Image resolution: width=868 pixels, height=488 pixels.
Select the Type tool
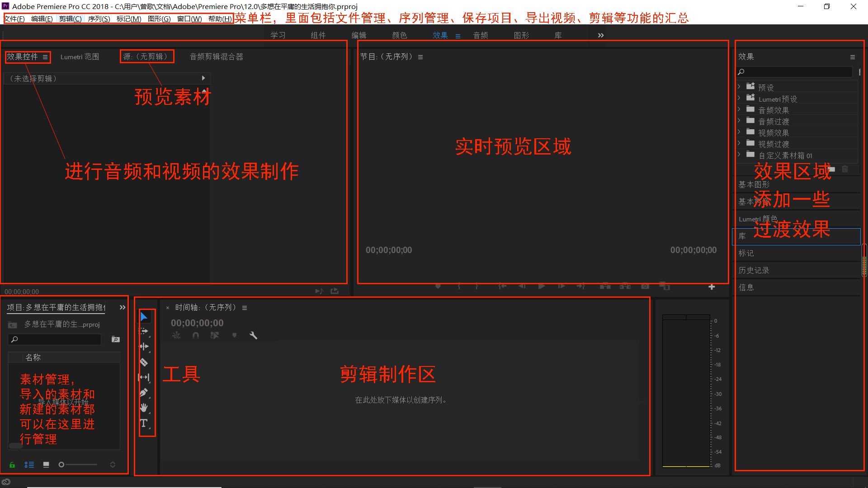point(145,423)
